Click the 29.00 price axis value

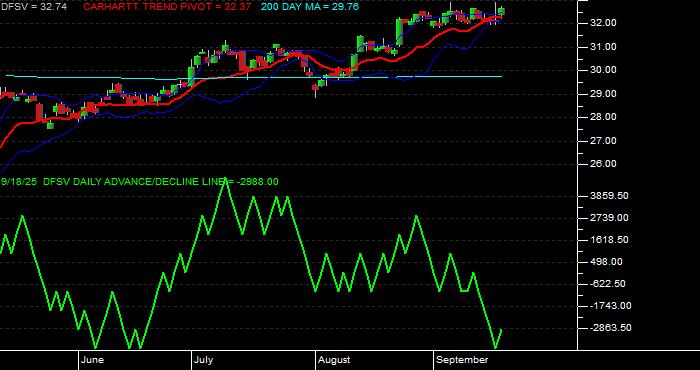(604, 93)
